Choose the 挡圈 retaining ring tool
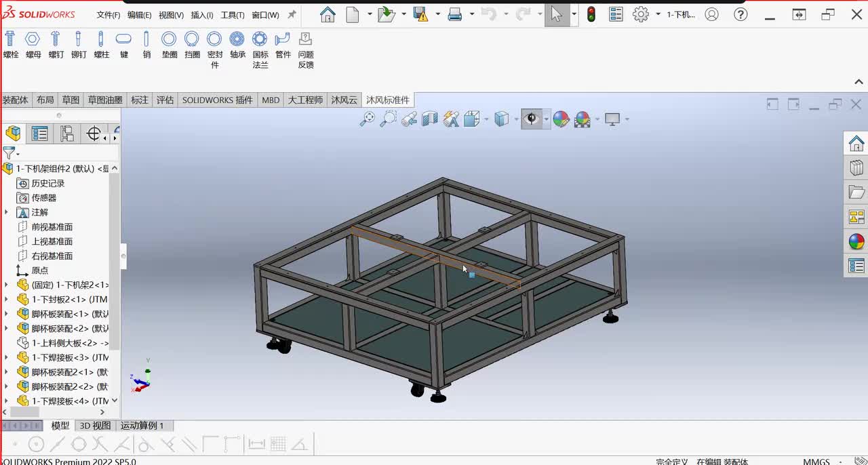 [x=192, y=45]
